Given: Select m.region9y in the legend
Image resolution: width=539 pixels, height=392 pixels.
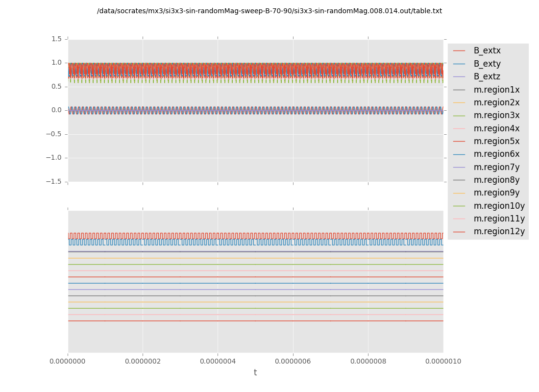Looking at the screenshot, I should coord(496,193).
